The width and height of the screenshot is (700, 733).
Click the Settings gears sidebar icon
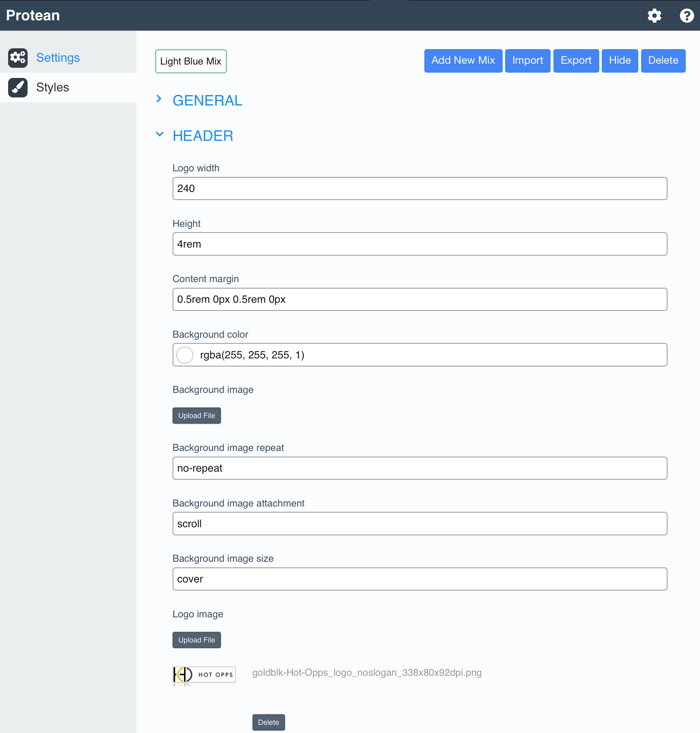coord(18,58)
